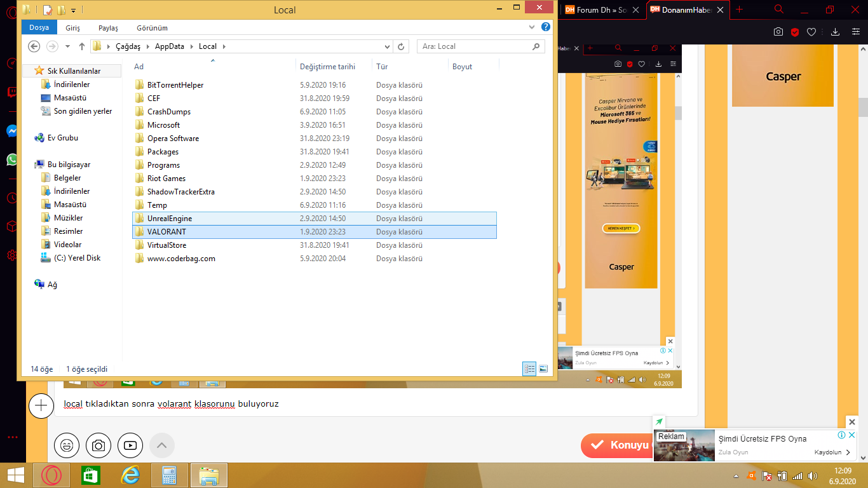Open Twitch in Opera sidebar

[12, 93]
